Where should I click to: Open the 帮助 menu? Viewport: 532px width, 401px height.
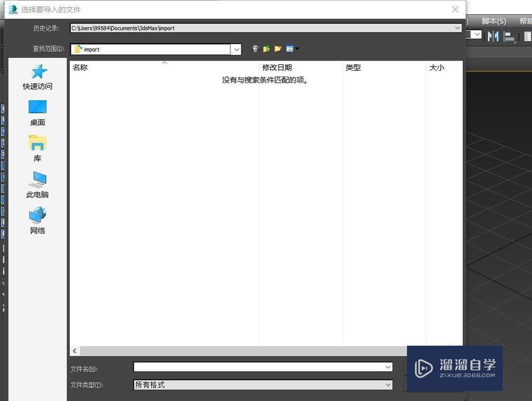[x=526, y=21]
